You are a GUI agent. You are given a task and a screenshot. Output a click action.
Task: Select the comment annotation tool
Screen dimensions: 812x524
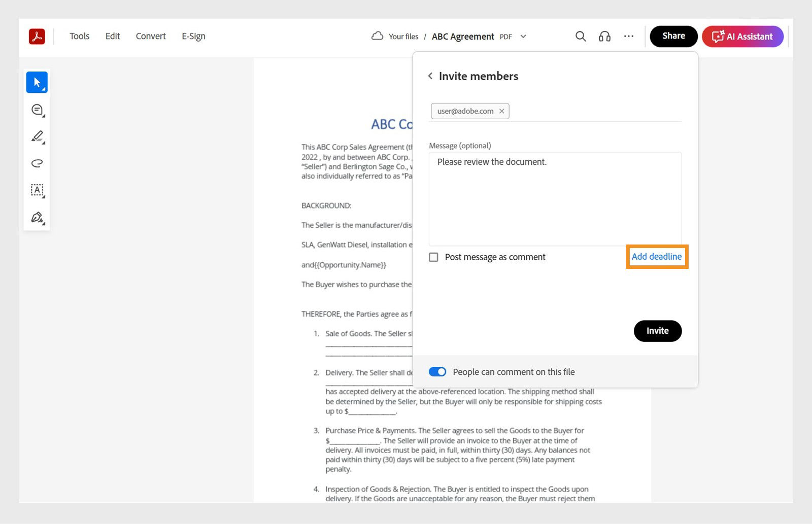point(37,109)
